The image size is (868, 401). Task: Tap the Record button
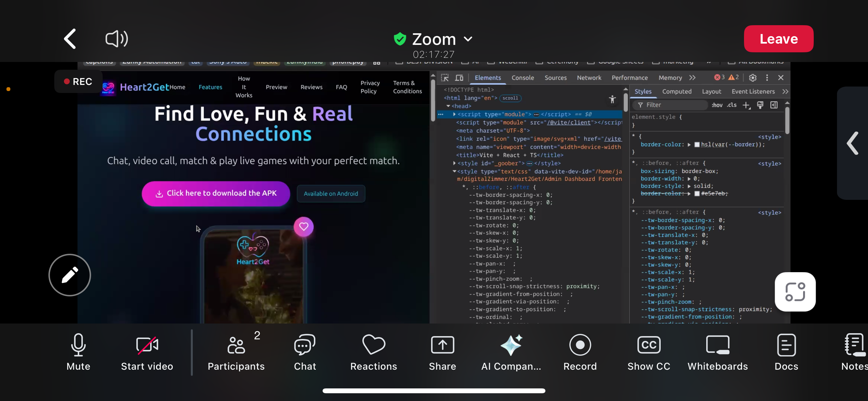(x=580, y=352)
